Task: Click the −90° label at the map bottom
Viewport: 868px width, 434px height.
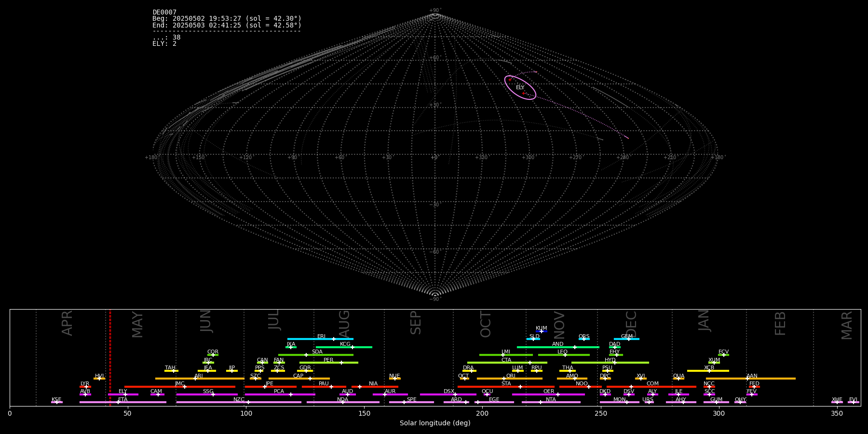Action: tap(435, 299)
